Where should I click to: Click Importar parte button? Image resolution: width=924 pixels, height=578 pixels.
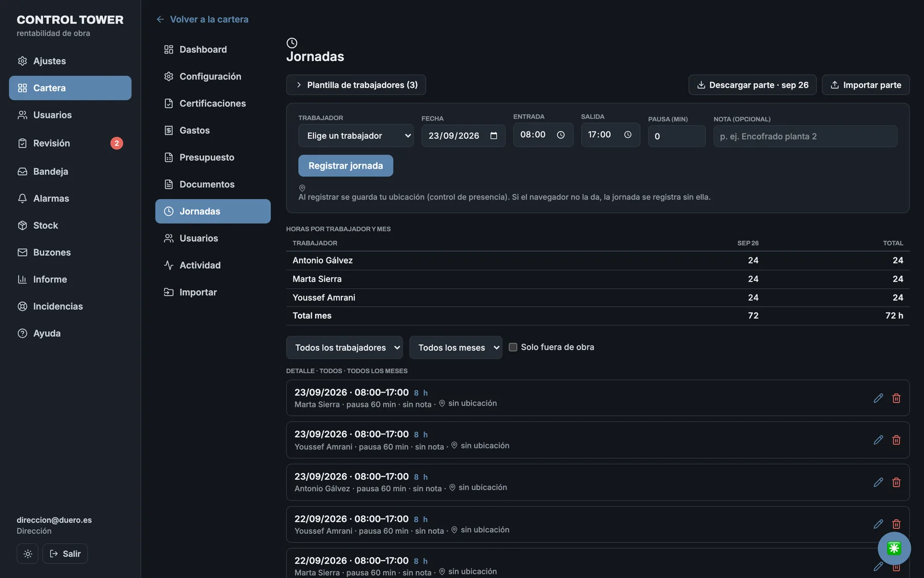pyautogui.click(x=865, y=85)
